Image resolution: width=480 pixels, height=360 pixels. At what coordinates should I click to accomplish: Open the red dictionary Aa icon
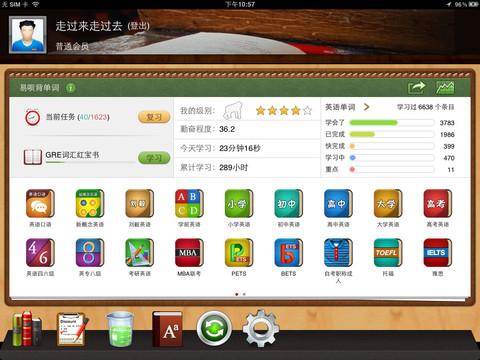(x=168, y=329)
